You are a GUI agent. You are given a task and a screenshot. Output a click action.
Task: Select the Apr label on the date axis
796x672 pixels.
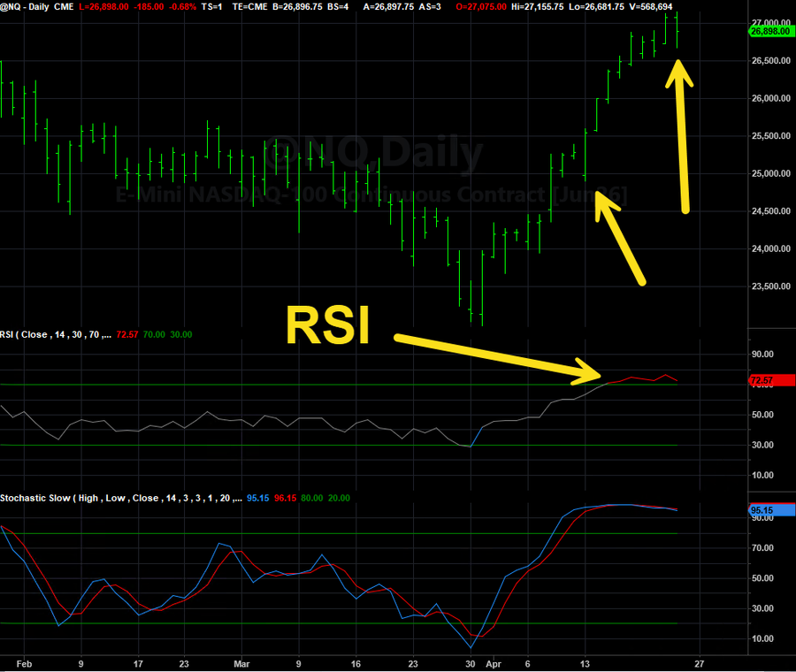point(493,663)
